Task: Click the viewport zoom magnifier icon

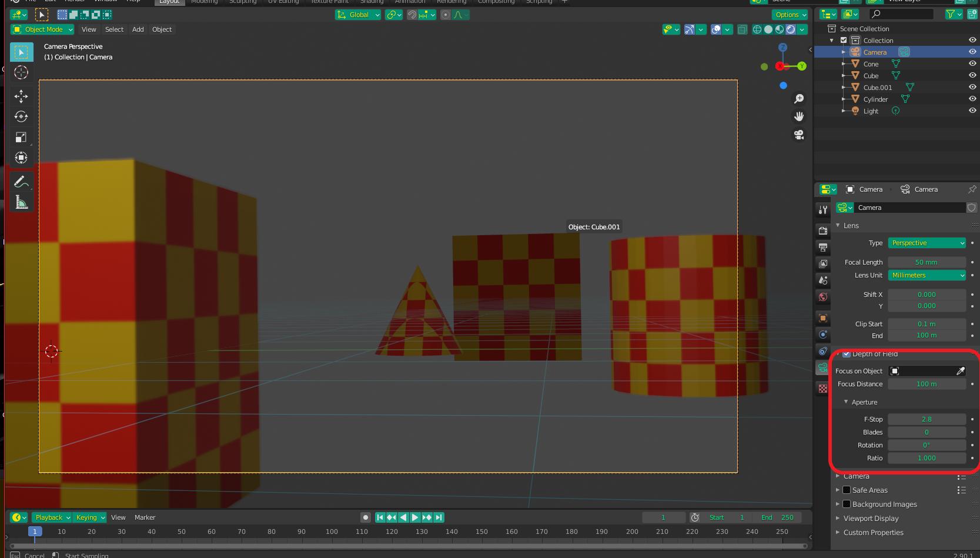Action: (799, 99)
